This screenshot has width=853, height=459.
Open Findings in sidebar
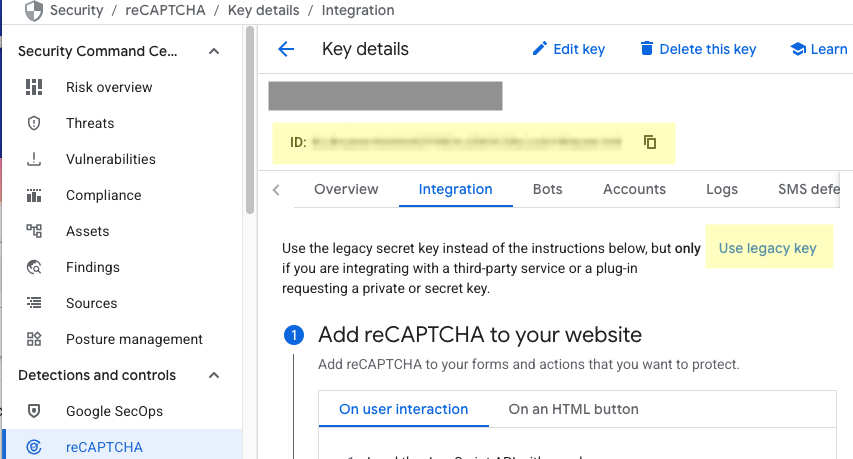pyautogui.click(x=92, y=267)
